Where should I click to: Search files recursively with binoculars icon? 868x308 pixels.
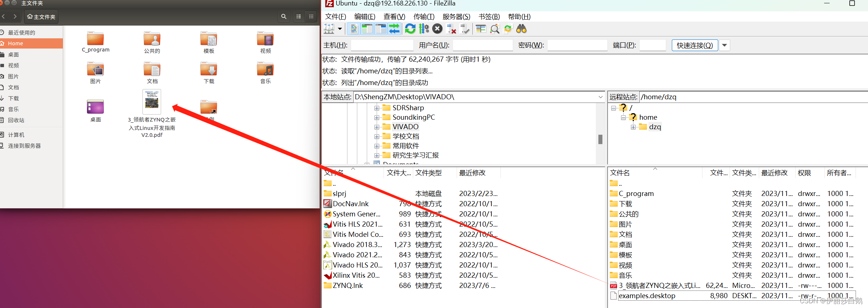(x=521, y=29)
